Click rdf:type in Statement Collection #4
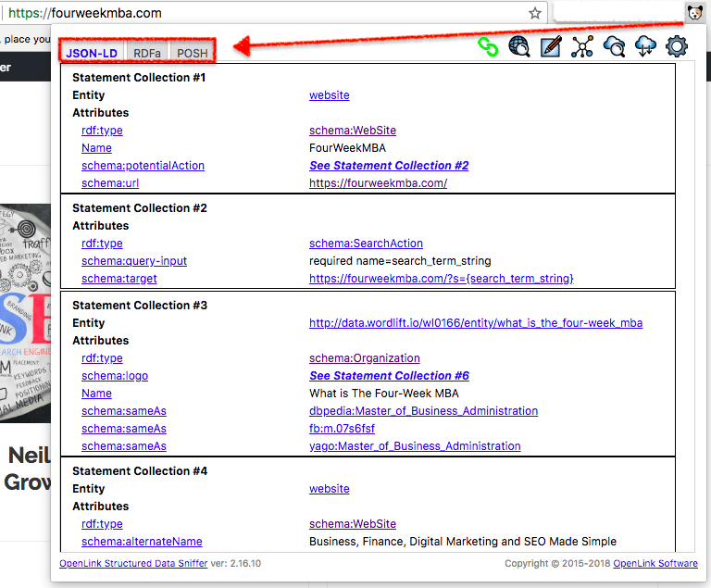Image resolution: width=711 pixels, height=588 pixels. tap(102, 524)
